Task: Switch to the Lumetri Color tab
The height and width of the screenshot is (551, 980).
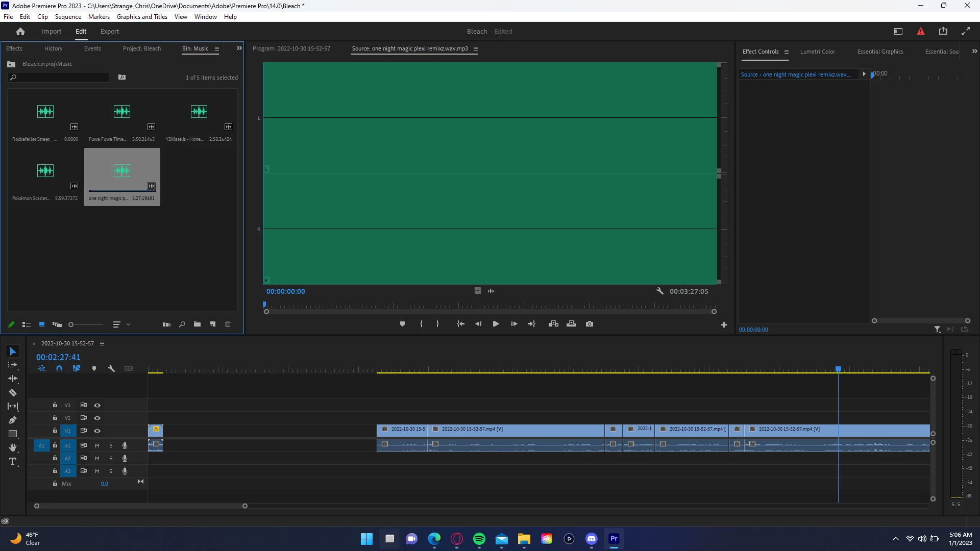Action: pos(817,52)
